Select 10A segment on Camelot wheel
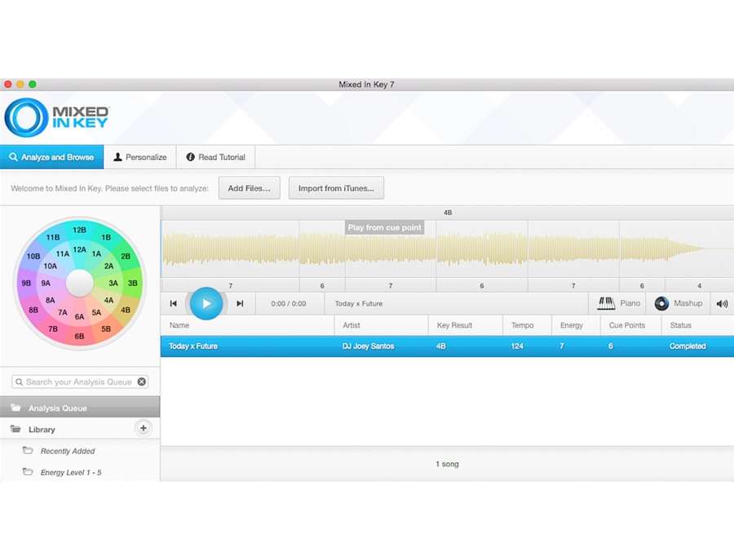The height and width of the screenshot is (560, 734). coord(50,267)
